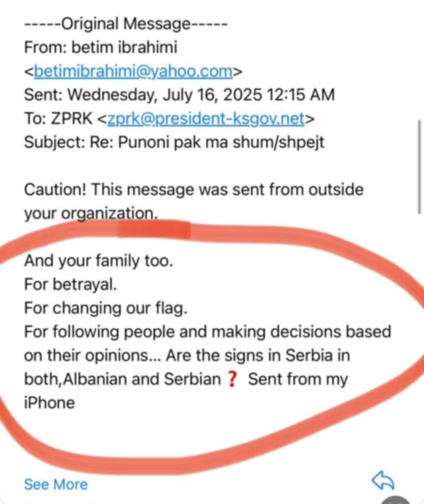This screenshot has width=424, height=504.
Task: Open the zprk@president-ksgov.net address link
Action: coord(206,119)
